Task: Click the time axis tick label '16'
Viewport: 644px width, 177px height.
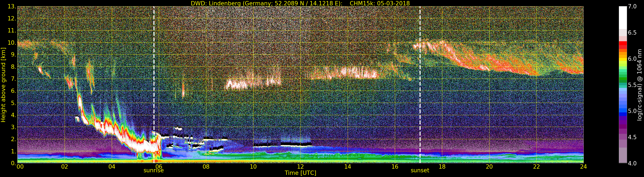Action: click(x=395, y=166)
